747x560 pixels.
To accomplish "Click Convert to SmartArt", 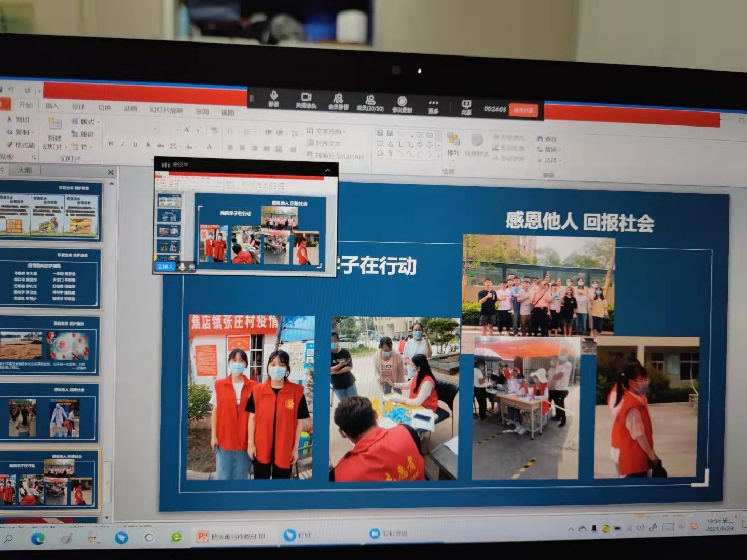I will 335,156.
